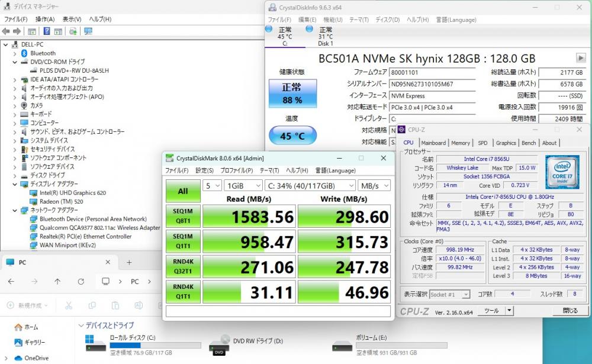
Task: Click the 閉じる button in CPU-Z
Action: click(x=570, y=311)
